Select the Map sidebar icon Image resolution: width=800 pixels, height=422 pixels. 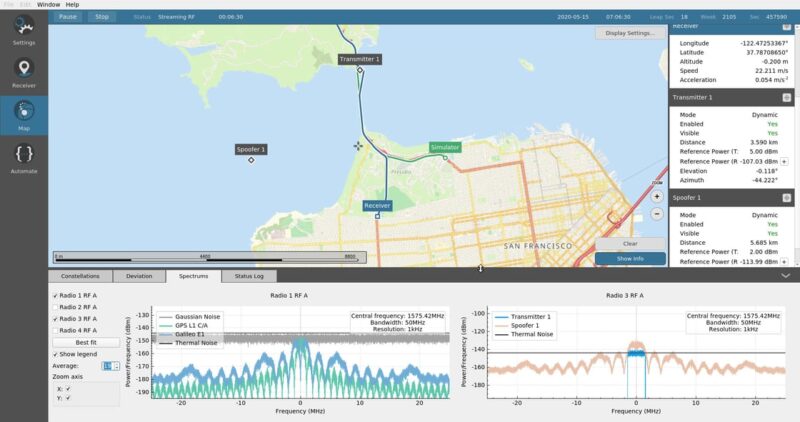pos(24,115)
